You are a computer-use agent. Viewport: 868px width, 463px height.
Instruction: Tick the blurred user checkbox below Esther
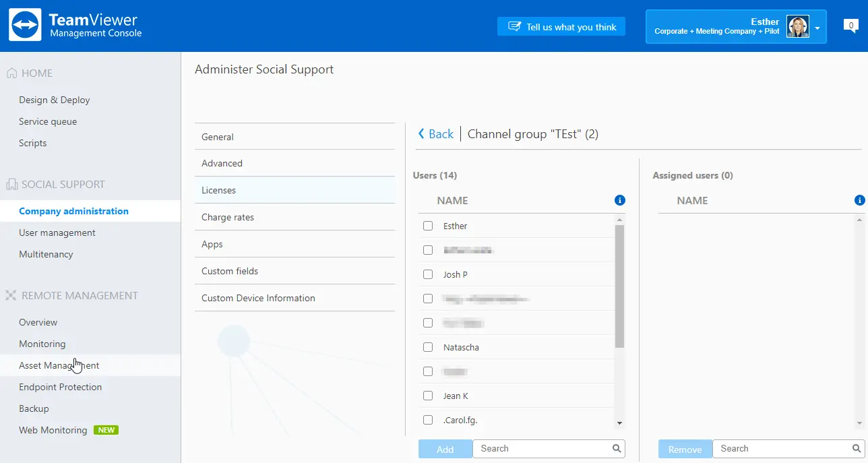[x=428, y=250]
